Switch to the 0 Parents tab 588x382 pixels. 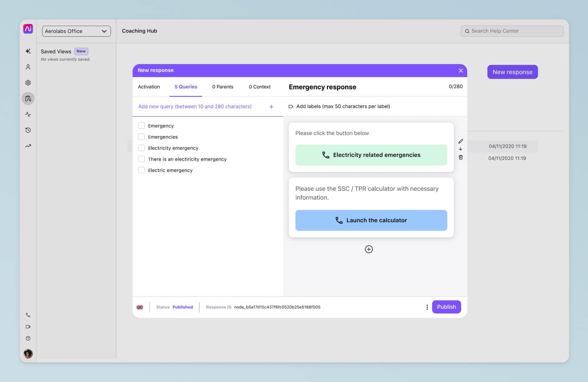point(223,87)
